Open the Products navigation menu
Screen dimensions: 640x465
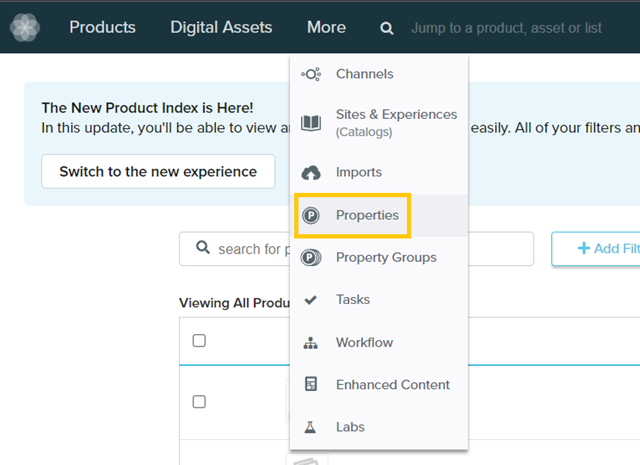coord(102,28)
